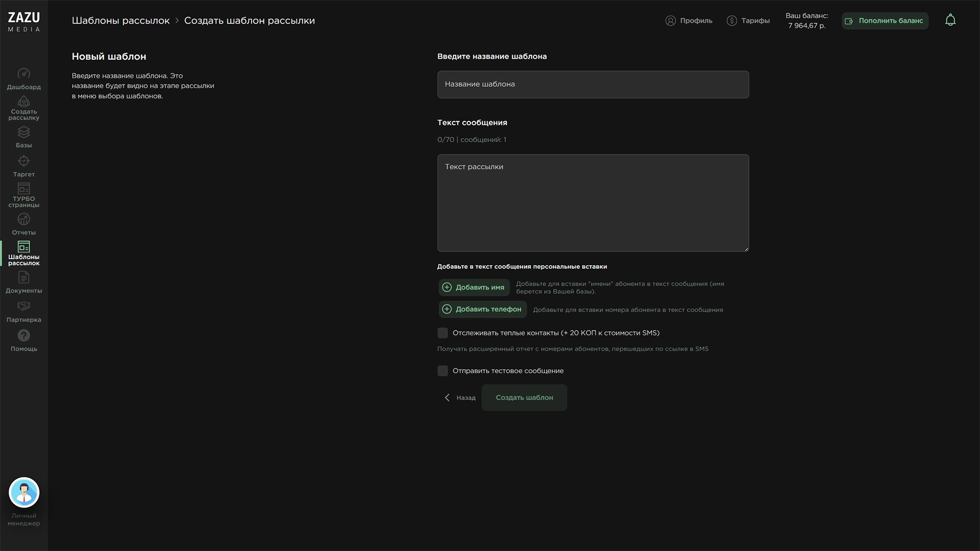The width and height of the screenshot is (980, 551).
Task: Enable tracking of warm contacts checkbox
Action: click(443, 333)
